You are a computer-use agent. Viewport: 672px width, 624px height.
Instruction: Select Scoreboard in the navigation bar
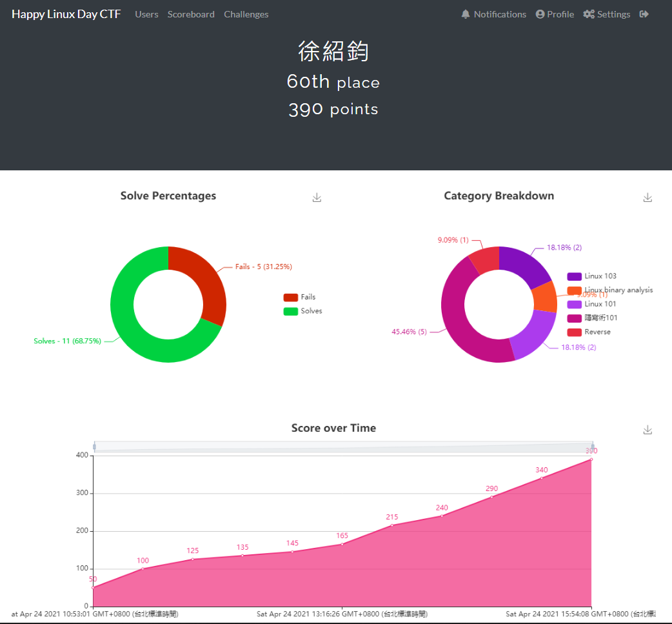[191, 14]
